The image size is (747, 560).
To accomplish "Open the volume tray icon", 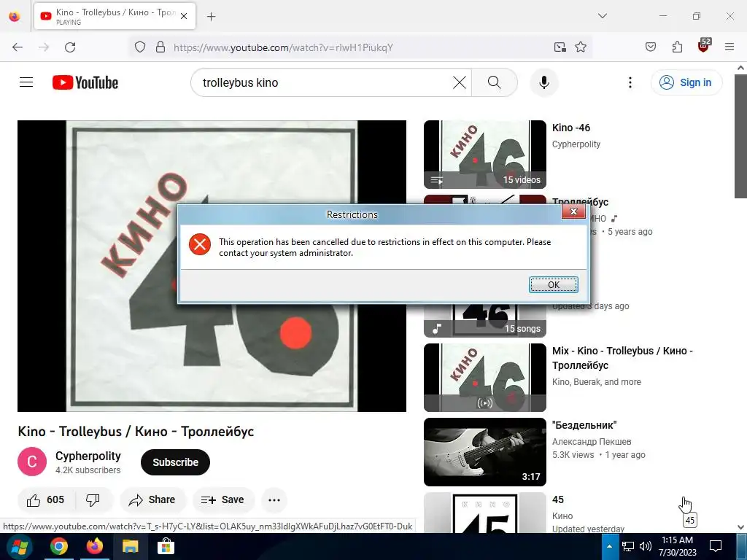I will [x=645, y=546].
